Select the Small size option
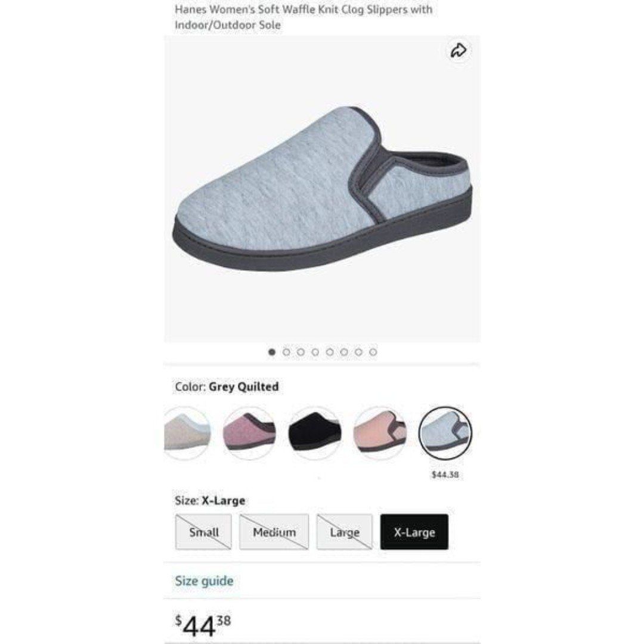The image size is (644, 644). pyautogui.click(x=203, y=532)
